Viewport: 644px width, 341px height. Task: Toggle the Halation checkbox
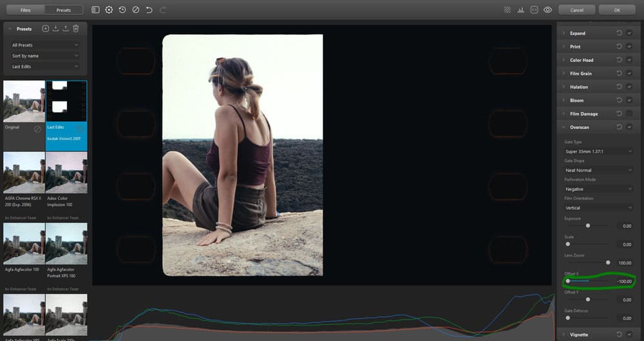click(x=629, y=87)
